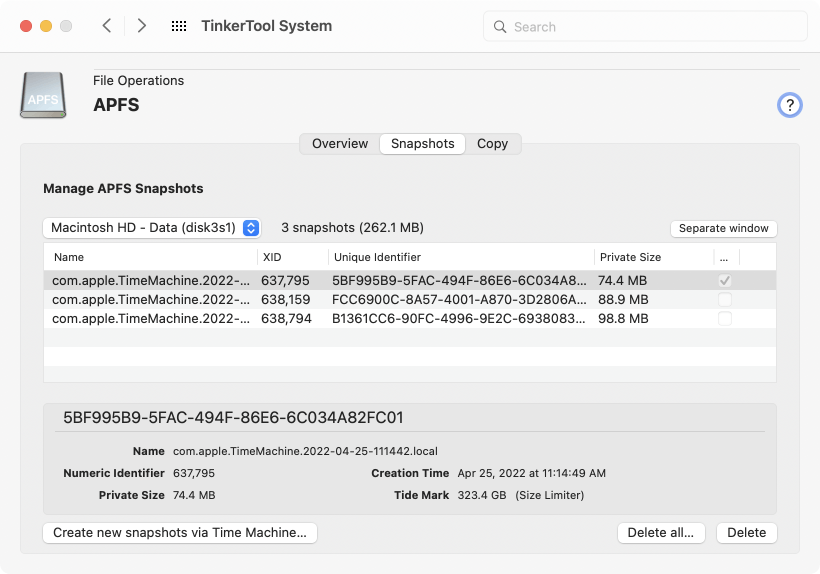Open the Macintosh HD - Data volume dropdown
This screenshot has height=574, width=820.
152,228
